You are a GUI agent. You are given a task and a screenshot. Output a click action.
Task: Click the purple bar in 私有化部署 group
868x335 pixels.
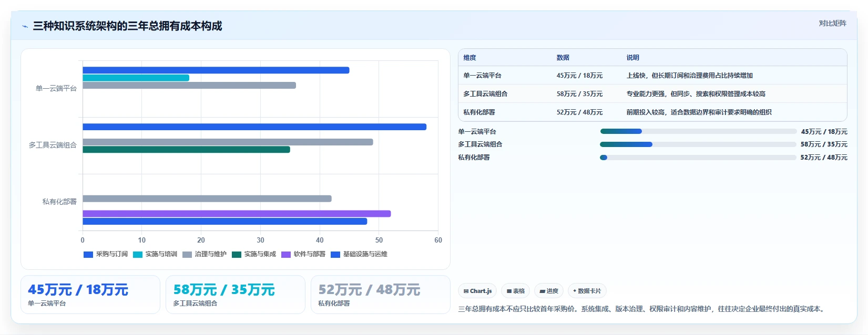click(237, 214)
